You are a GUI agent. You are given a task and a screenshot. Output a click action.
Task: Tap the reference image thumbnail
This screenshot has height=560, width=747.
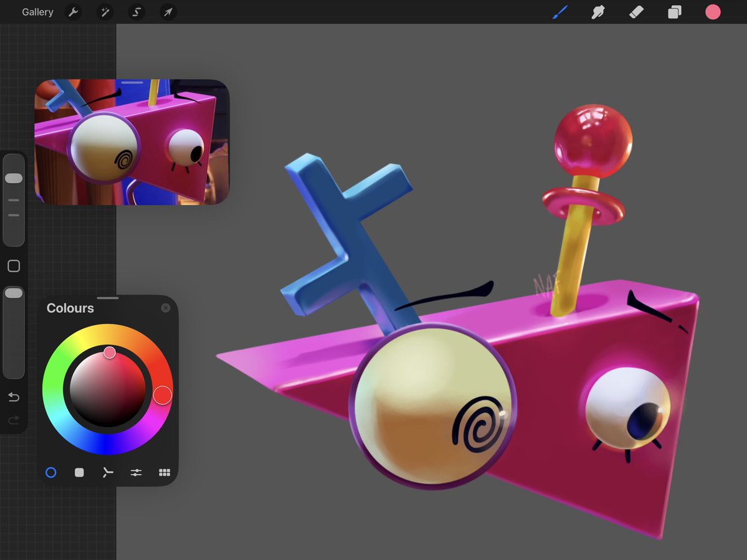point(132,143)
